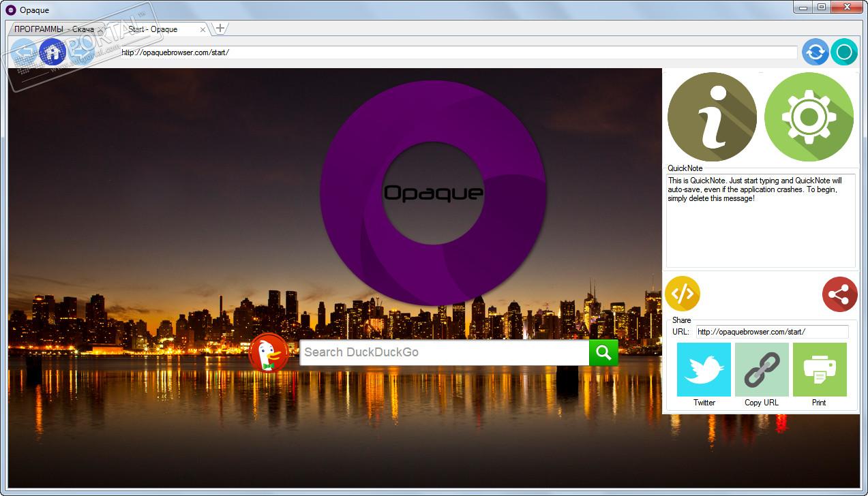The height and width of the screenshot is (496, 868).
Task: Go to the Home page button
Action: 53,52
